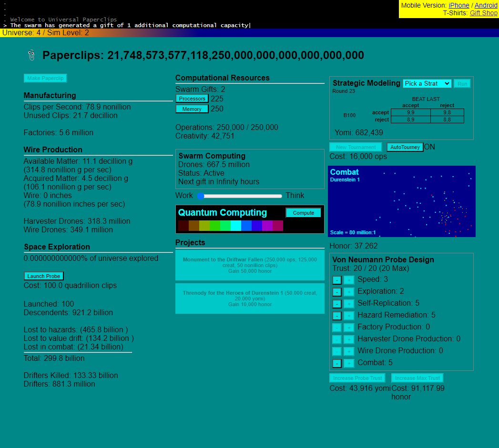The image size is (499, 448).
Task: Raise Exploration value with plus button
Action: tap(349, 292)
